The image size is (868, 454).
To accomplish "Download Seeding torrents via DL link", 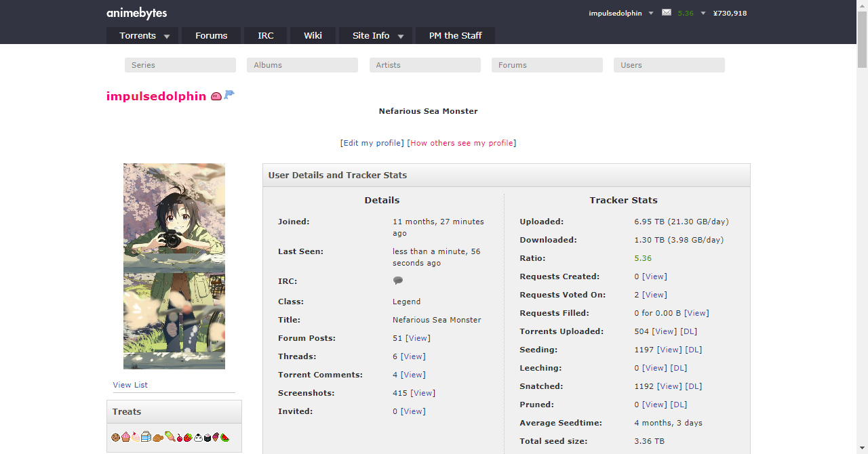I will click(x=694, y=350).
